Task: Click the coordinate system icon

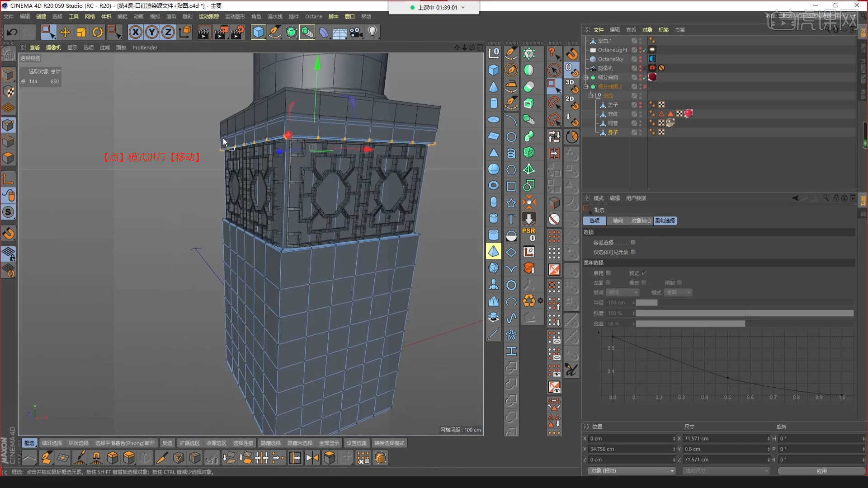Action: pos(184,32)
